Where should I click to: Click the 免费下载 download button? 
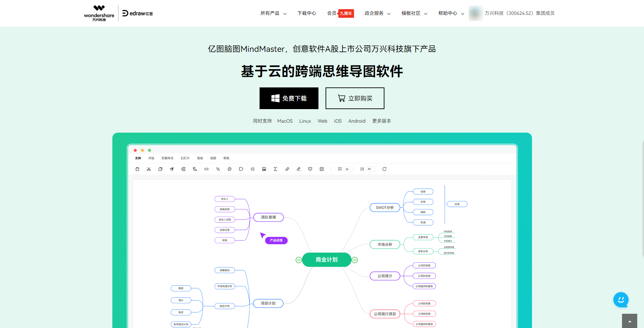(x=289, y=98)
